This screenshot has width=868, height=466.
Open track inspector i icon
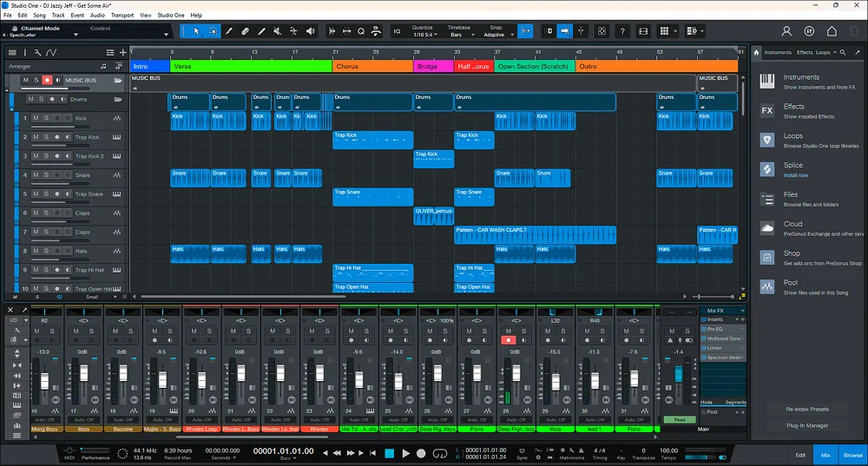[x=24, y=53]
